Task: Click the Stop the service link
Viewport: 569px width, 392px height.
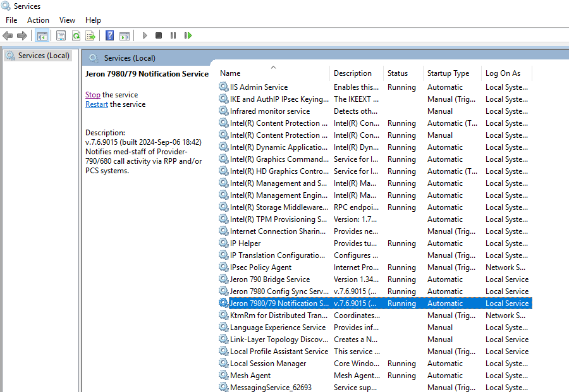Action: (x=92, y=95)
